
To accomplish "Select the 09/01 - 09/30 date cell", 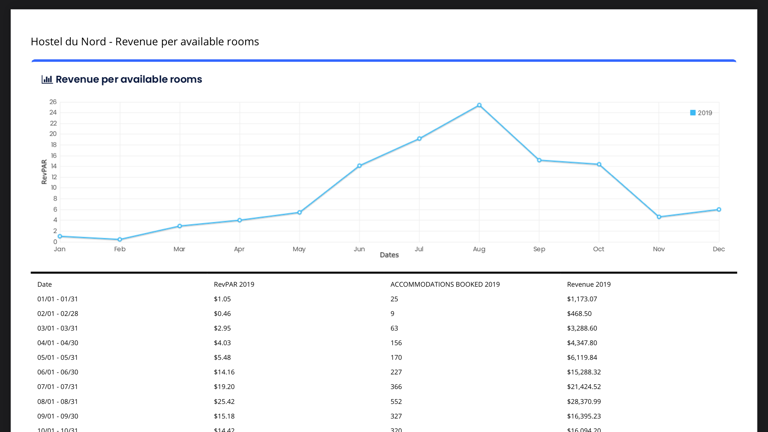I will click(57, 416).
